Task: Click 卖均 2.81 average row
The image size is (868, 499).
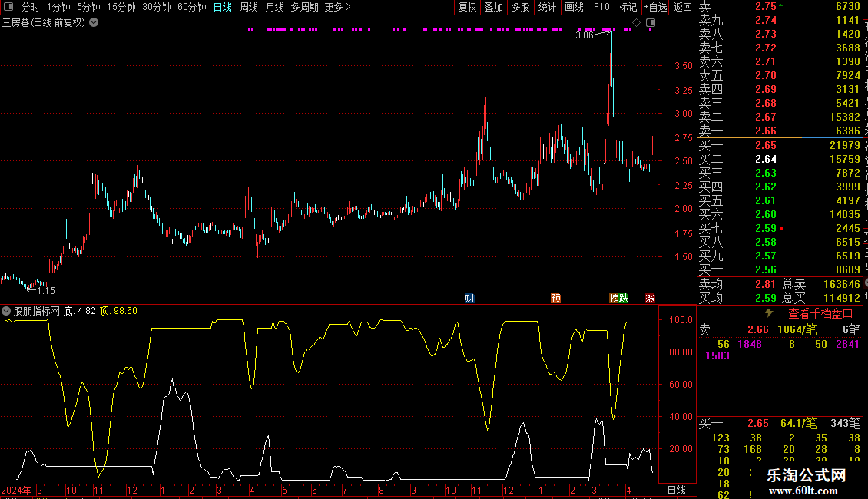Action: point(737,284)
